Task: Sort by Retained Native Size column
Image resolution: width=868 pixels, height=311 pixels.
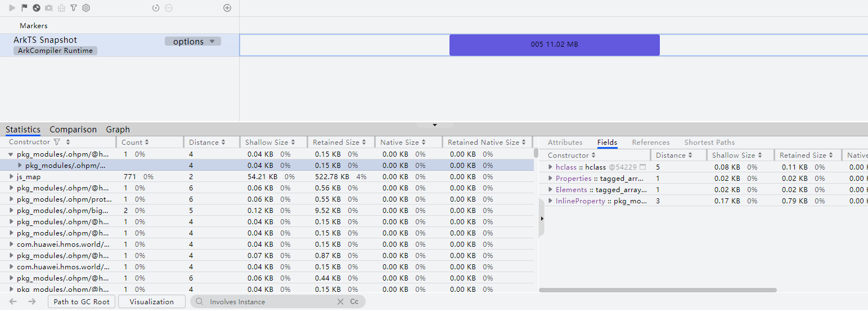Action: point(524,143)
